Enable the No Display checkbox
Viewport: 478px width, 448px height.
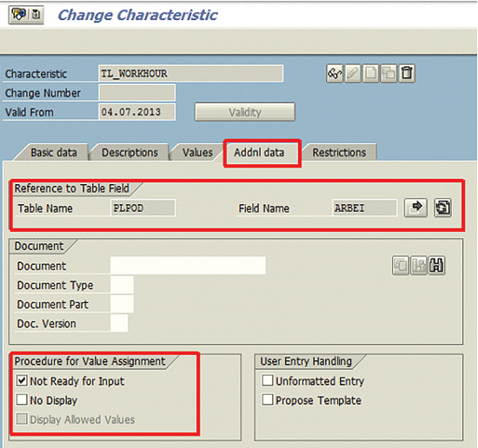coord(22,399)
